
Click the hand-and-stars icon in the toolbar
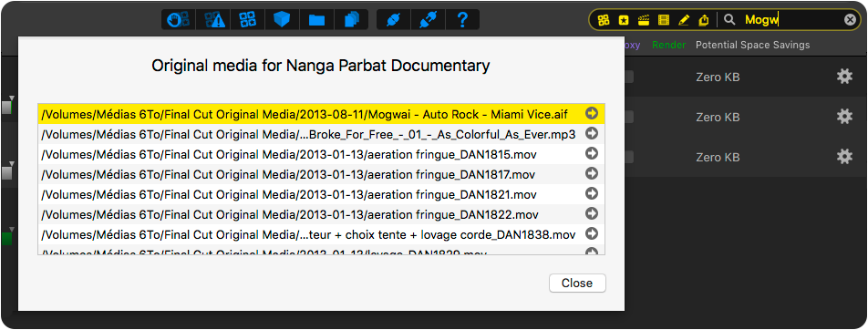[x=179, y=20]
